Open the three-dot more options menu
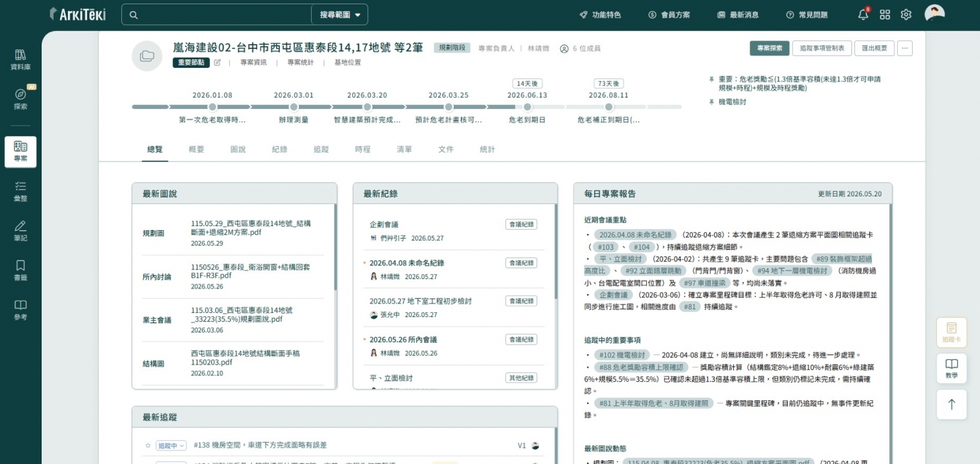The height and width of the screenshot is (464, 980). [905, 48]
